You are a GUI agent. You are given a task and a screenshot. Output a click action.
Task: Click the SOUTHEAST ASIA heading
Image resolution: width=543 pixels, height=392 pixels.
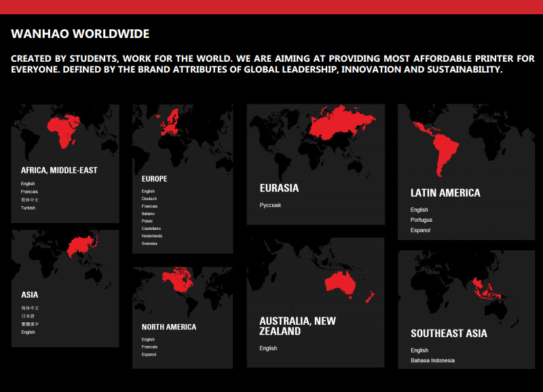coord(449,334)
